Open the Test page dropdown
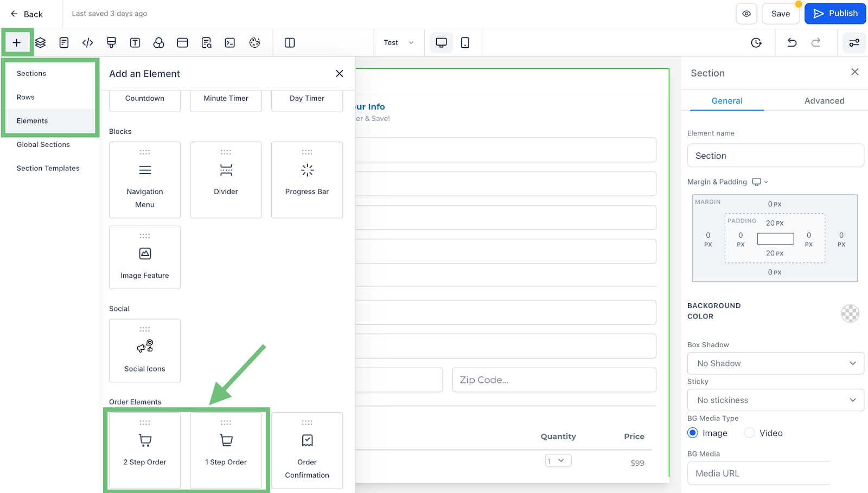 pyautogui.click(x=398, y=42)
